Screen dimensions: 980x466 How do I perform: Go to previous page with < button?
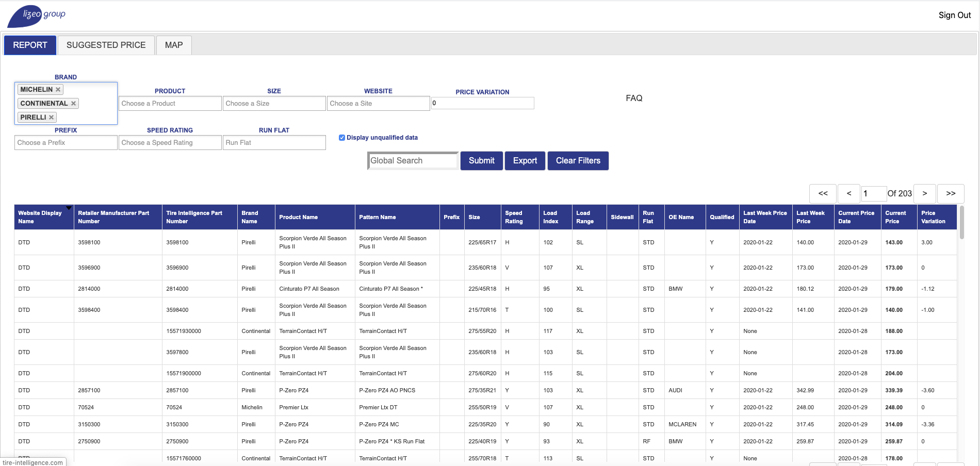point(848,194)
